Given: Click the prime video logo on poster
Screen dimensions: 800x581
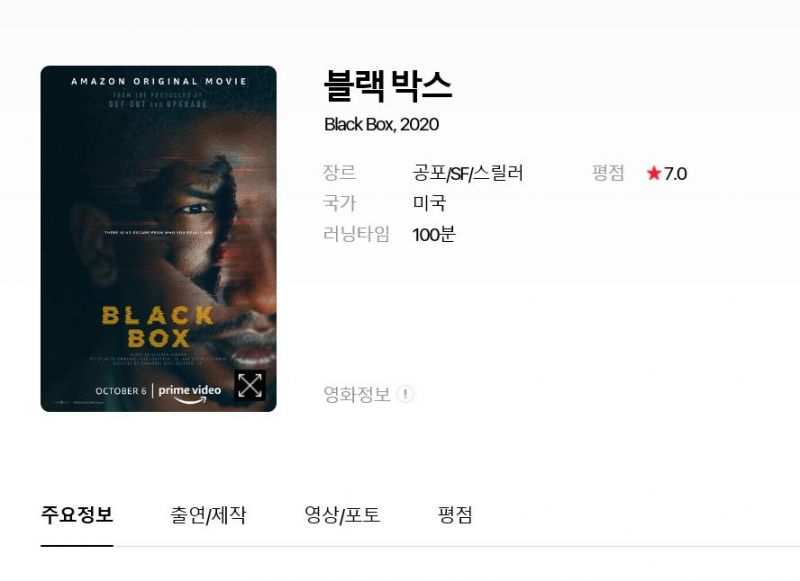Looking at the screenshot, I should click(190, 392).
